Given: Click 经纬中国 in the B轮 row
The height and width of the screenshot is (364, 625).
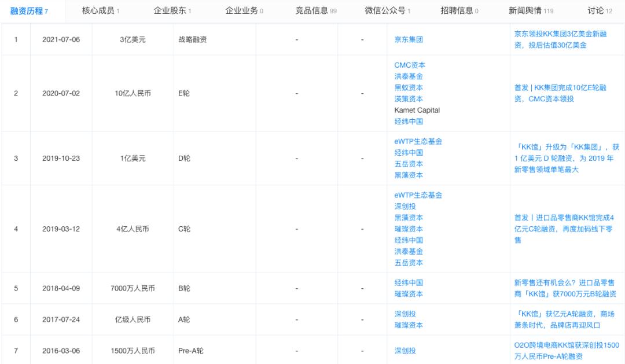Looking at the screenshot, I should click(409, 282).
